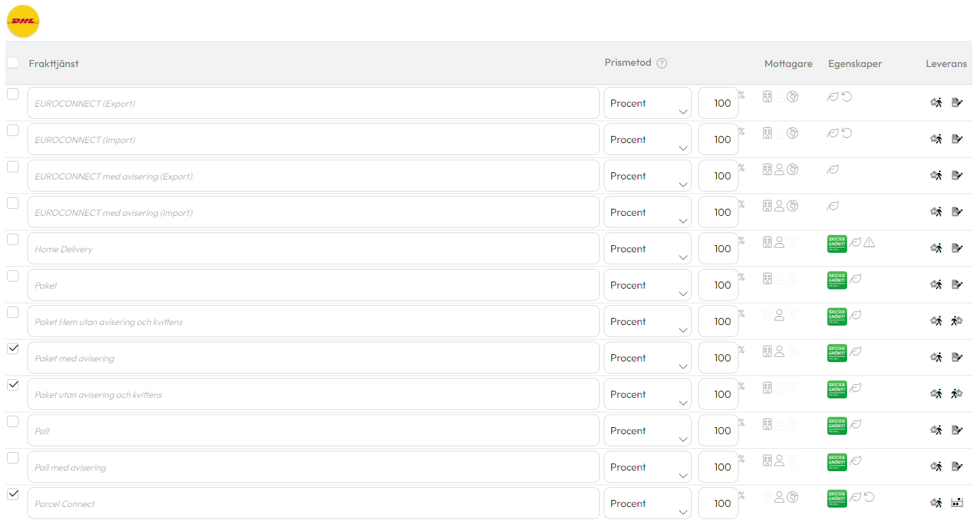980x521 pixels.
Task: Uncheck the Paket med avisering checkbox
Action: [x=13, y=349]
